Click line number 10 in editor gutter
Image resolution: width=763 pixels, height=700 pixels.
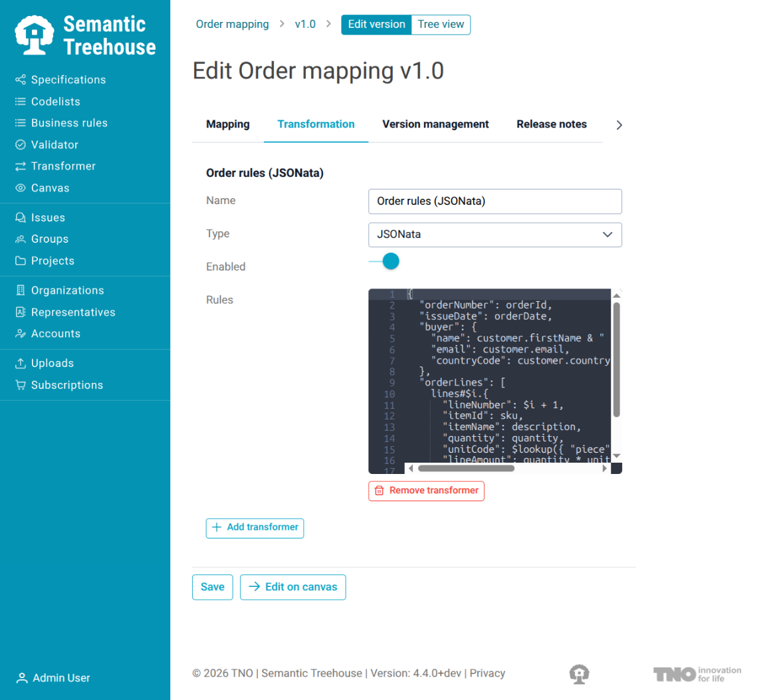click(389, 394)
